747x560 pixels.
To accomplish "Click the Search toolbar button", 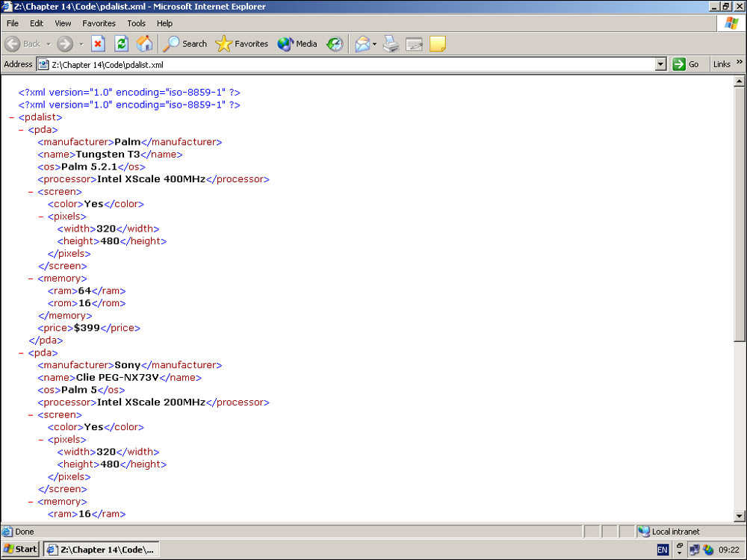I will [x=185, y=44].
